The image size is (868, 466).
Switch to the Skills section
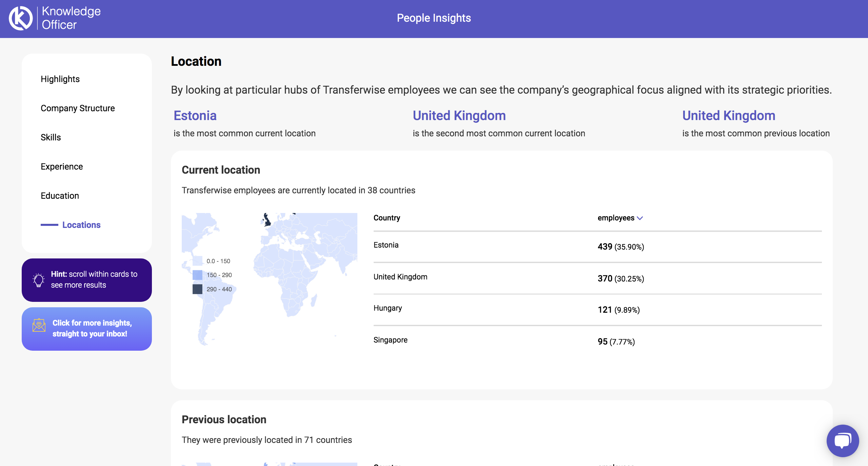(x=51, y=137)
